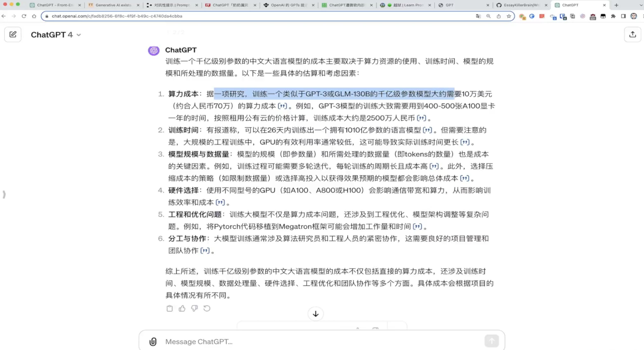Click the attach file paperclip icon
644x350 pixels.
click(x=153, y=342)
